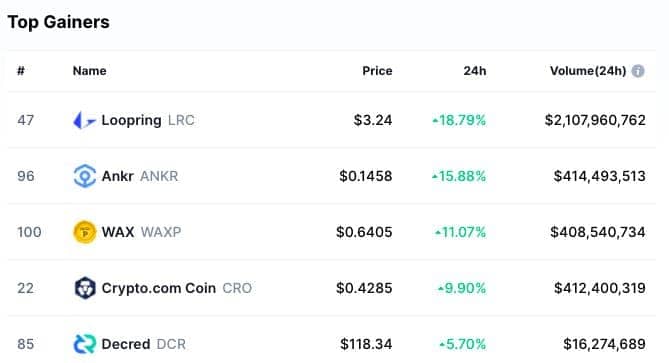This screenshot has width=669, height=363.
Task: Click the Ankr coin logo icon
Action: point(84,176)
